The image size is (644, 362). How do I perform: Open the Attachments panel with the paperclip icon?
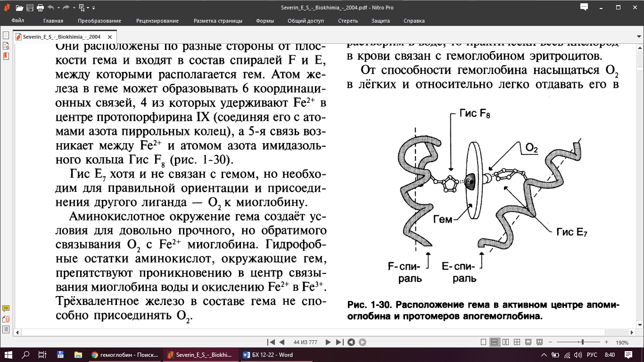[x=6, y=319]
